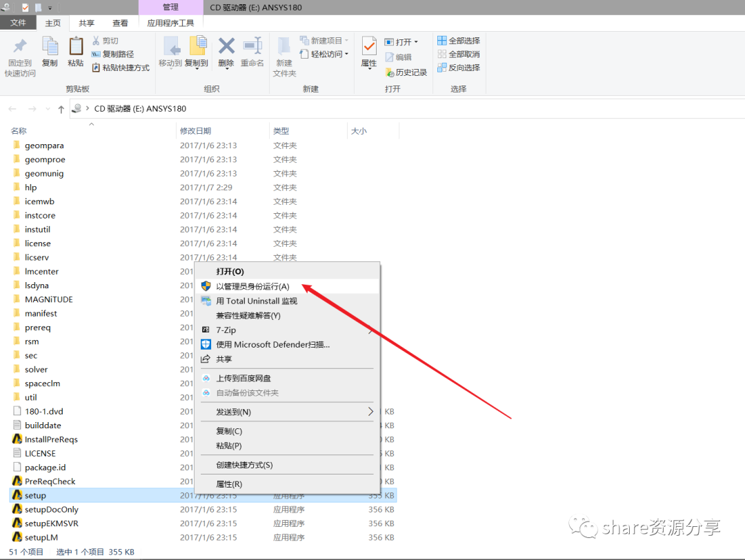This screenshot has width=745, height=560.
Task: Open Easy access (轻松访问) dropdown
Action: pos(324,54)
